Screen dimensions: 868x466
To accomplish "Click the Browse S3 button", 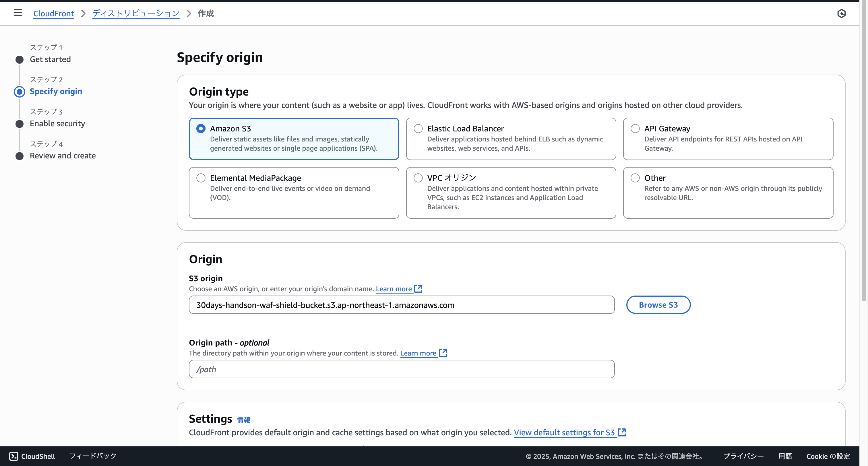I will pos(658,305).
